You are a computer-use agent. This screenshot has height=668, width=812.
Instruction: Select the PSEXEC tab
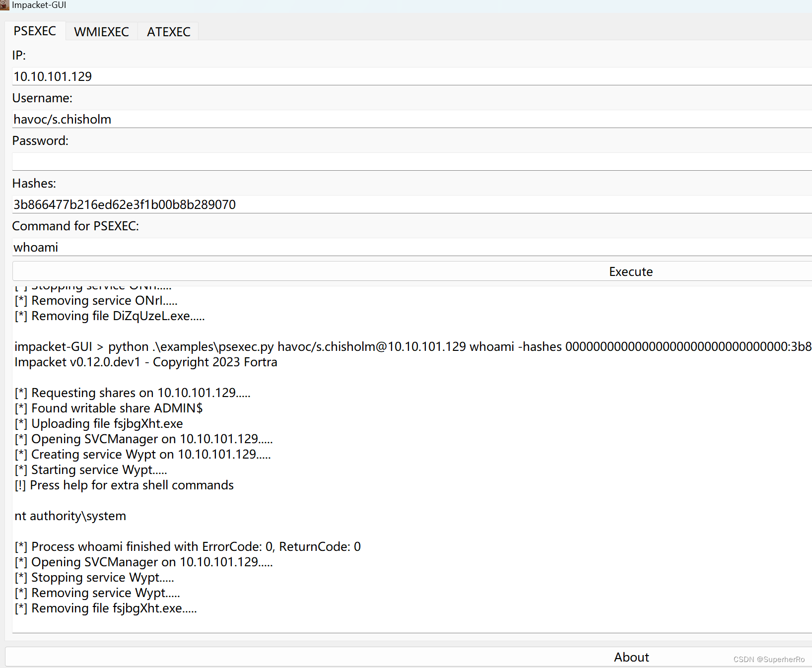click(35, 30)
